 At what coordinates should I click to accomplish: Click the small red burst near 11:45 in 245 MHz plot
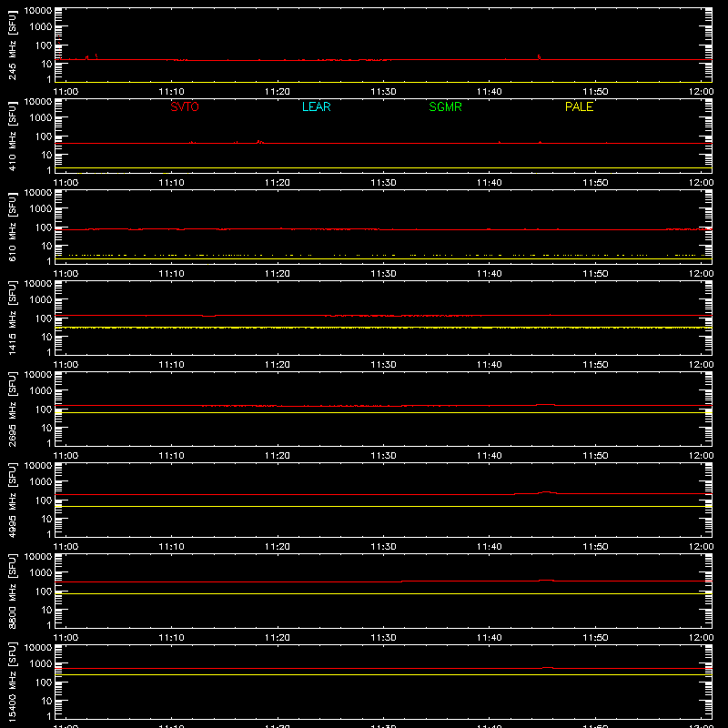[x=539, y=57]
